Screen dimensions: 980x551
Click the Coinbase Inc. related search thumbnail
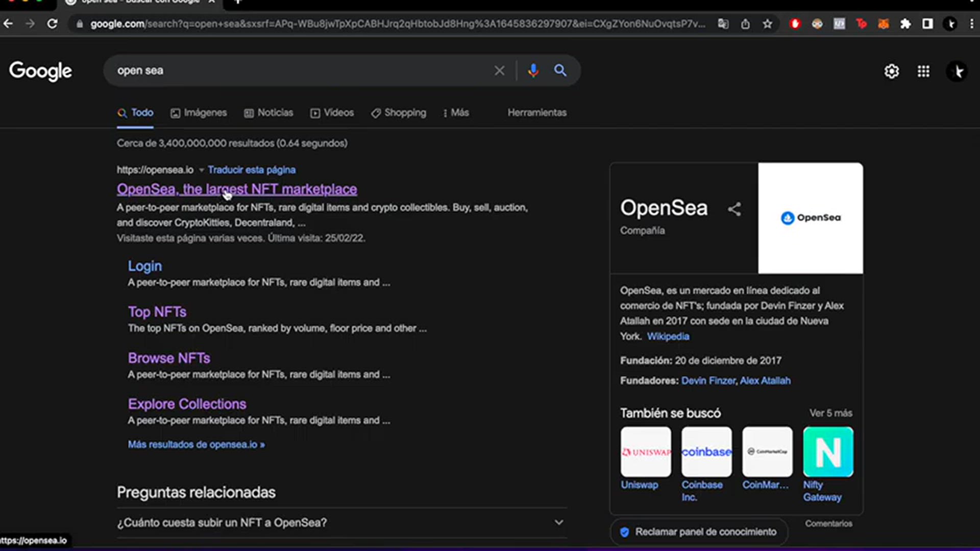(706, 452)
